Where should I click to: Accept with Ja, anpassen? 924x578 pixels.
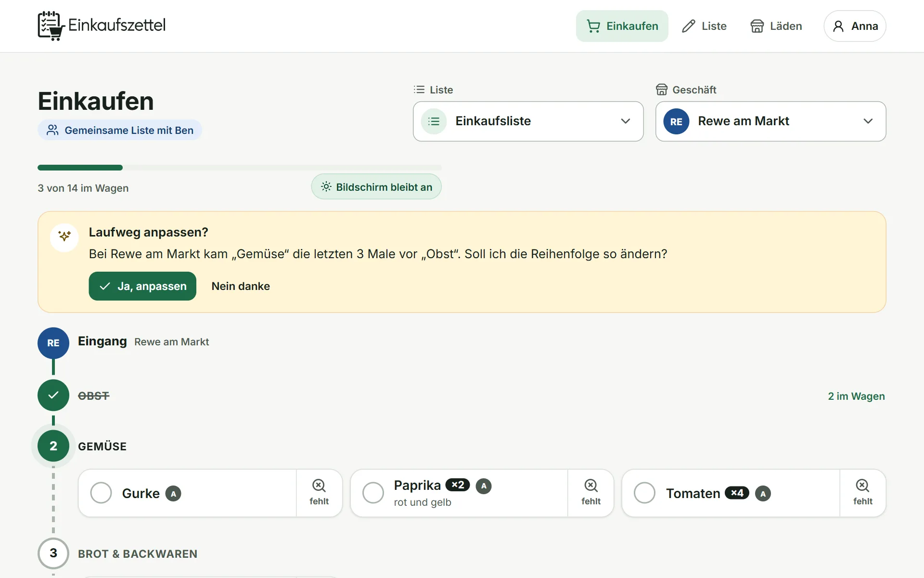(x=142, y=286)
